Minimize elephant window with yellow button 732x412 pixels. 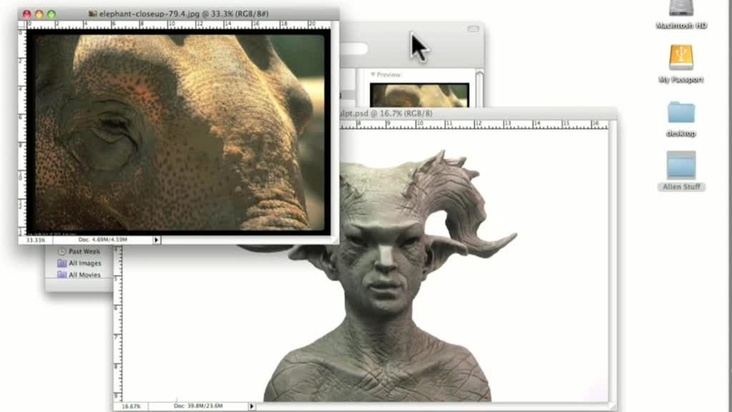tap(39, 15)
